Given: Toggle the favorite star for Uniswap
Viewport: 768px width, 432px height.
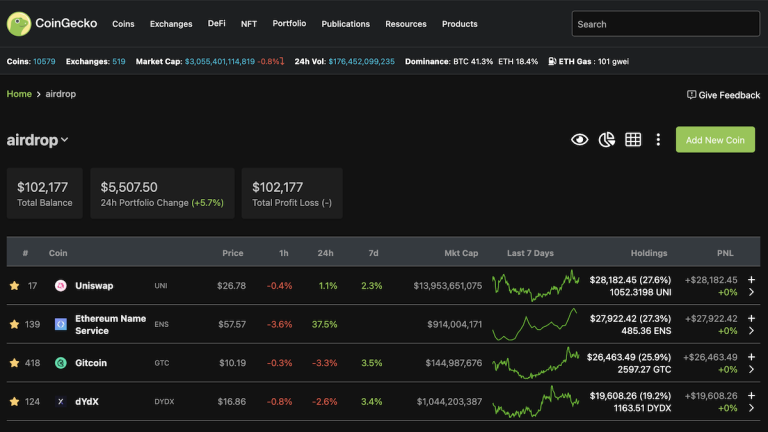Looking at the screenshot, I should tap(15, 286).
